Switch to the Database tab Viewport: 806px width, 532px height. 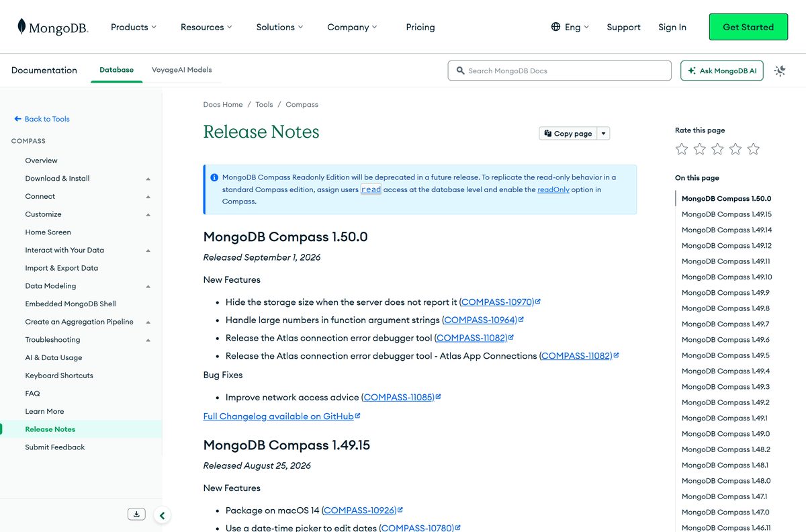click(x=116, y=70)
